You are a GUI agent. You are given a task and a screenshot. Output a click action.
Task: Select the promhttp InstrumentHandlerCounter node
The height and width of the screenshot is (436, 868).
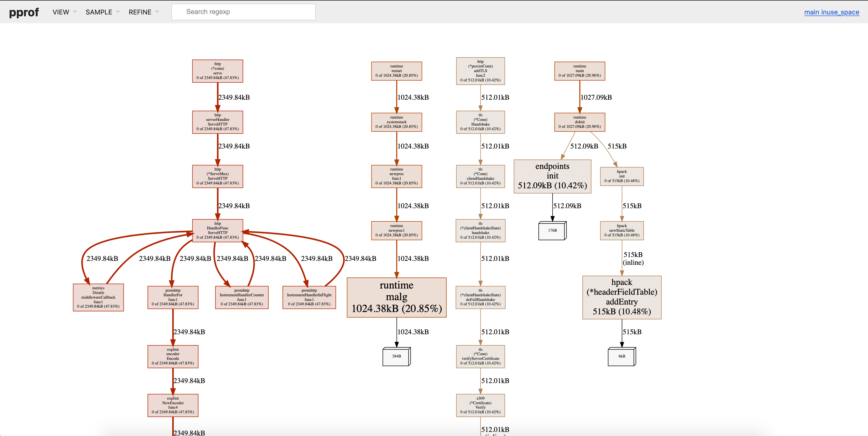click(x=242, y=297)
